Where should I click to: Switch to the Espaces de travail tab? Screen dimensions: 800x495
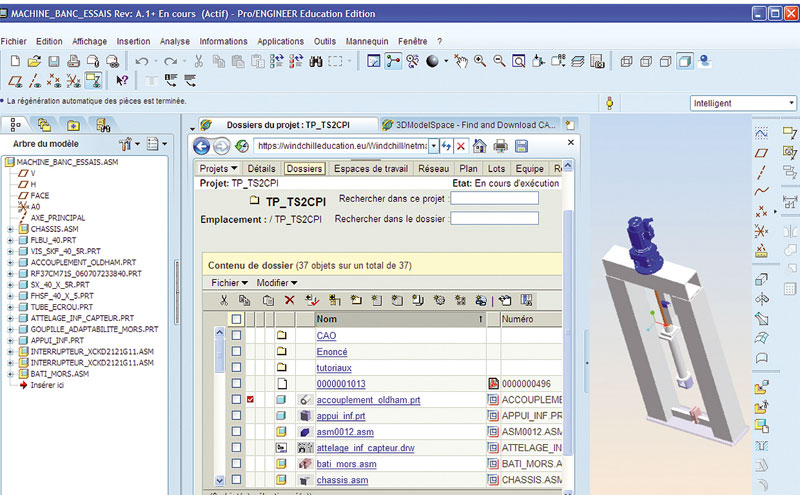(371, 168)
